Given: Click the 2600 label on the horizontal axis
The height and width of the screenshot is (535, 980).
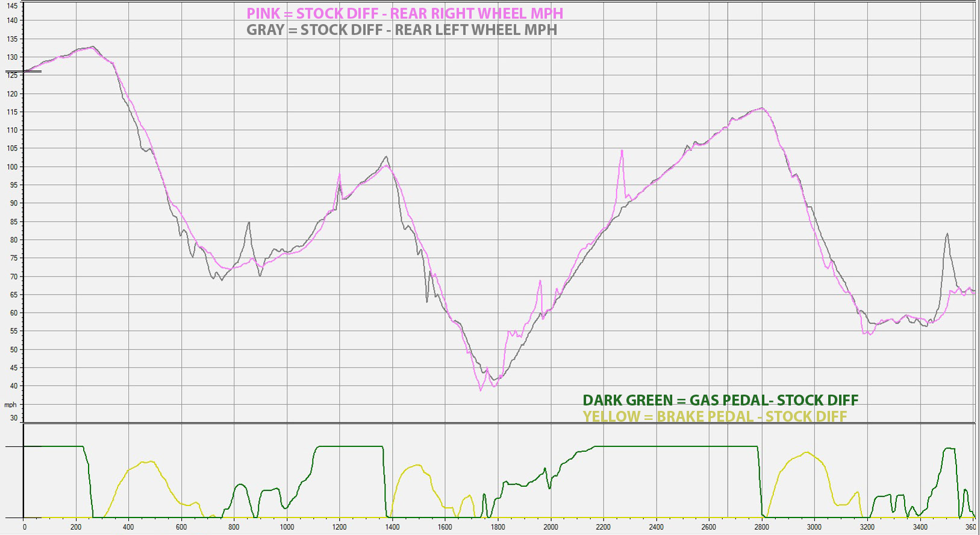Looking at the screenshot, I should click(708, 527).
